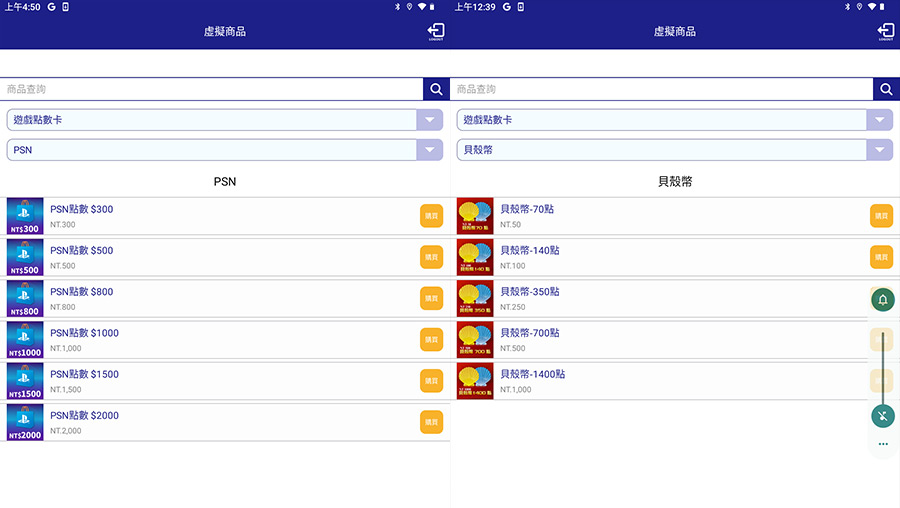Click the PSN section heading
The width and height of the screenshot is (900, 508).
pyautogui.click(x=225, y=181)
